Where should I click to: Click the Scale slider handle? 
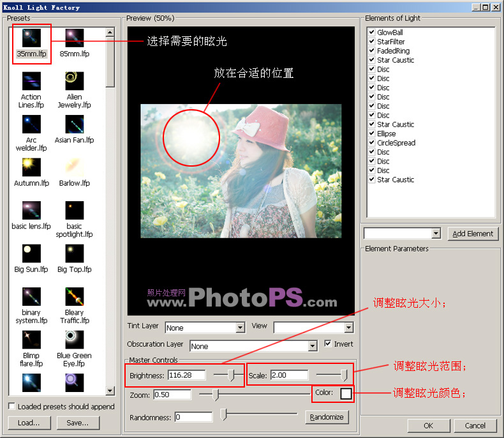(x=344, y=375)
